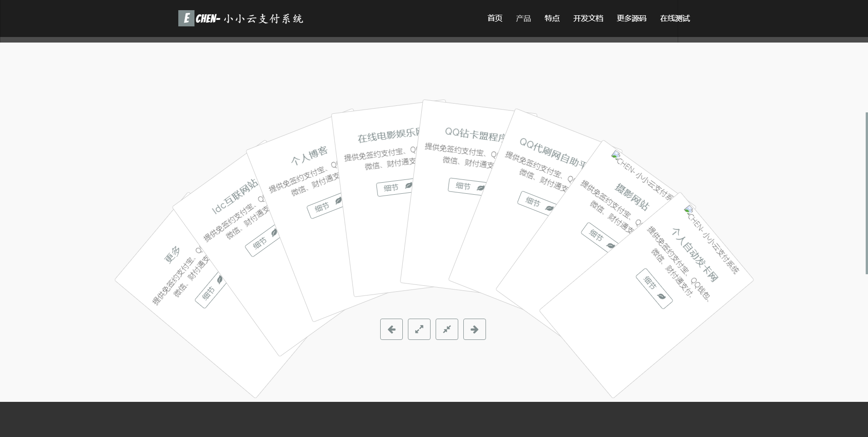
Task: Open the 在线测试 nav link
Action: pyautogui.click(x=675, y=18)
